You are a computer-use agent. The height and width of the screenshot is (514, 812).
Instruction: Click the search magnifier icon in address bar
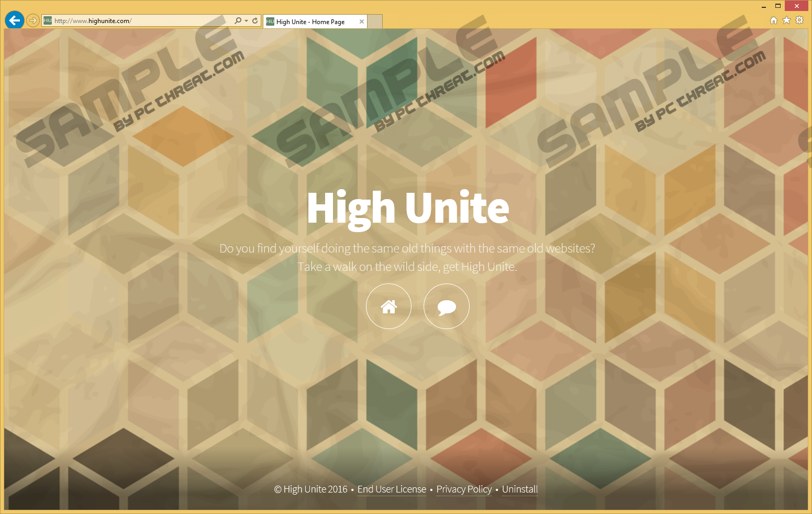238,20
